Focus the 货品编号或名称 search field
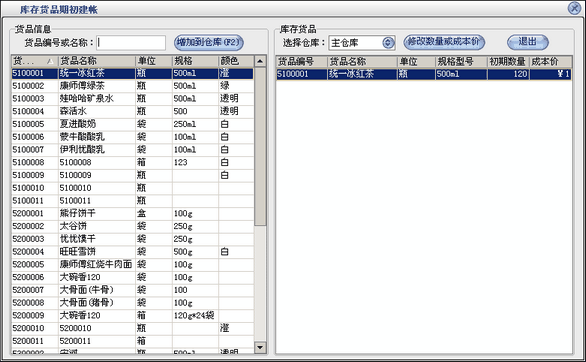This screenshot has width=586, height=362. pyautogui.click(x=131, y=43)
